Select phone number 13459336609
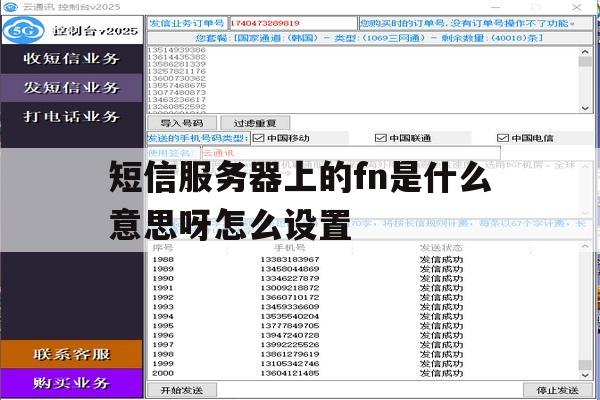The height and width of the screenshot is (400, 600). pyautogui.click(x=290, y=307)
